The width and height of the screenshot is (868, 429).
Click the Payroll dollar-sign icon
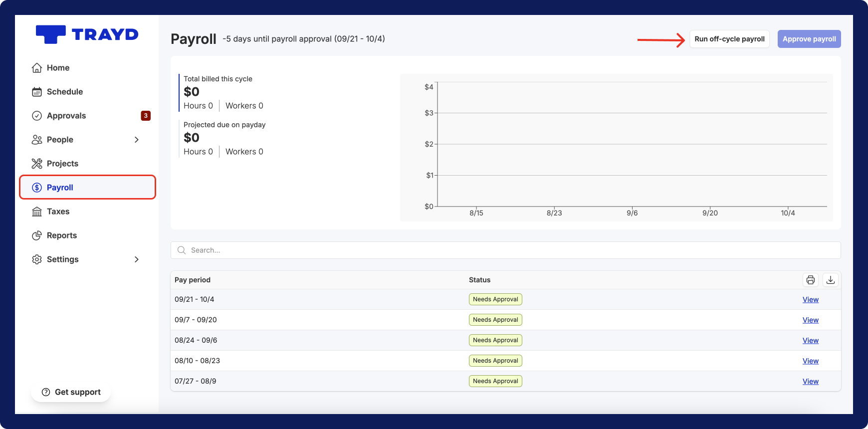click(x=37, y=188)
